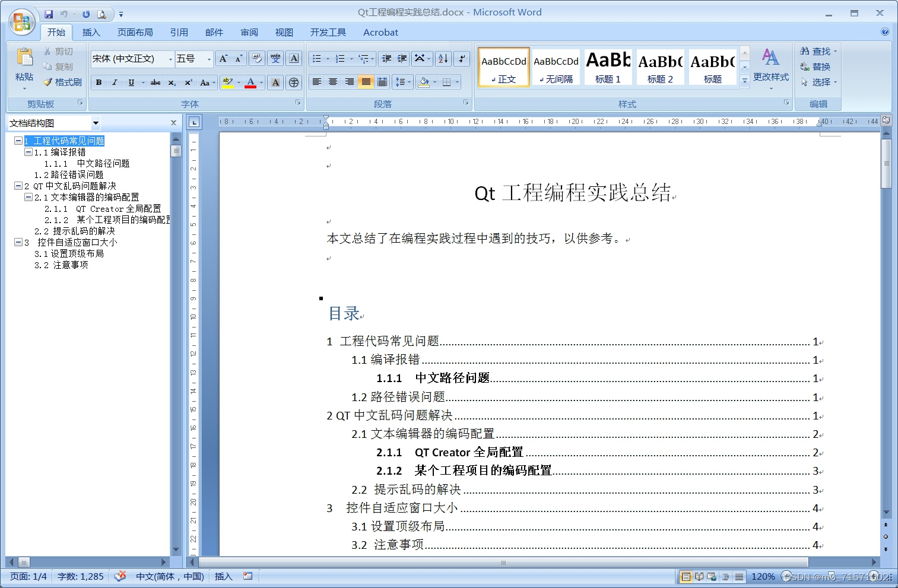Switch to the 页面布局 ribbon tab
The height and width of the screenshot is (588, 898).
tap(135, 32)
